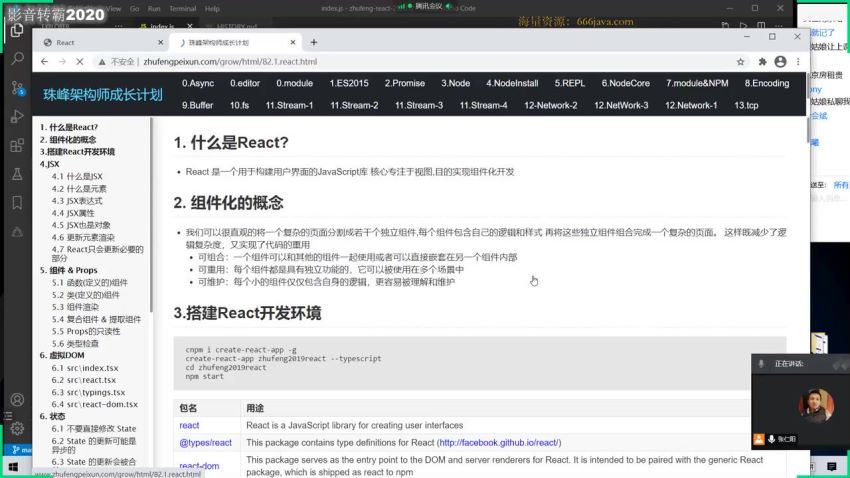Screen dimensions: 850x478
Task: Open VS Code Help menu
Action: [212, 9]
